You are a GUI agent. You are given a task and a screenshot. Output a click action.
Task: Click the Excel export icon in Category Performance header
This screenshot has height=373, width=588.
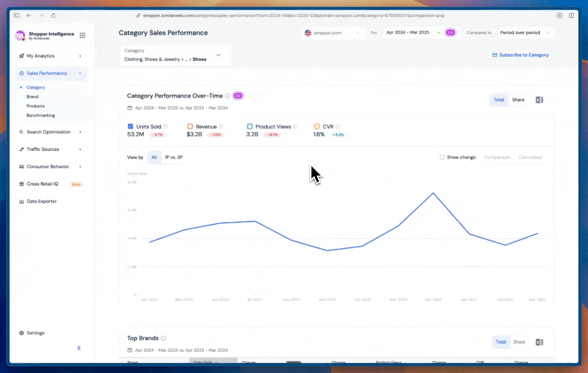(x=539, y=99)
